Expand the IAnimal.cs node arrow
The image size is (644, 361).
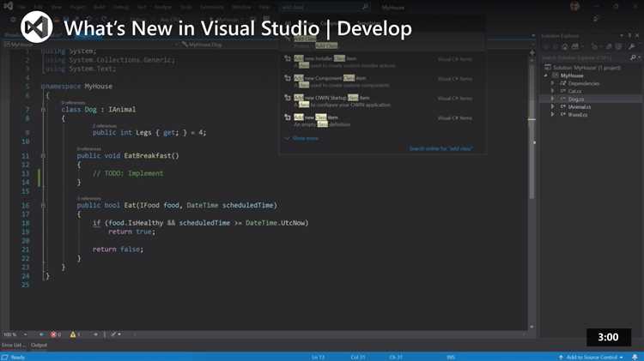point(552,106)
